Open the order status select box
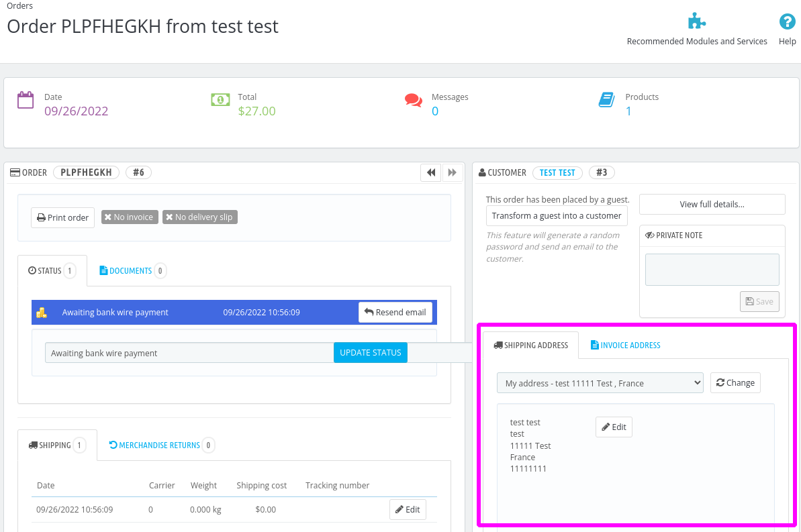This screenshot has height=532, width=801. pyautogui.click(x=189, y=353)
